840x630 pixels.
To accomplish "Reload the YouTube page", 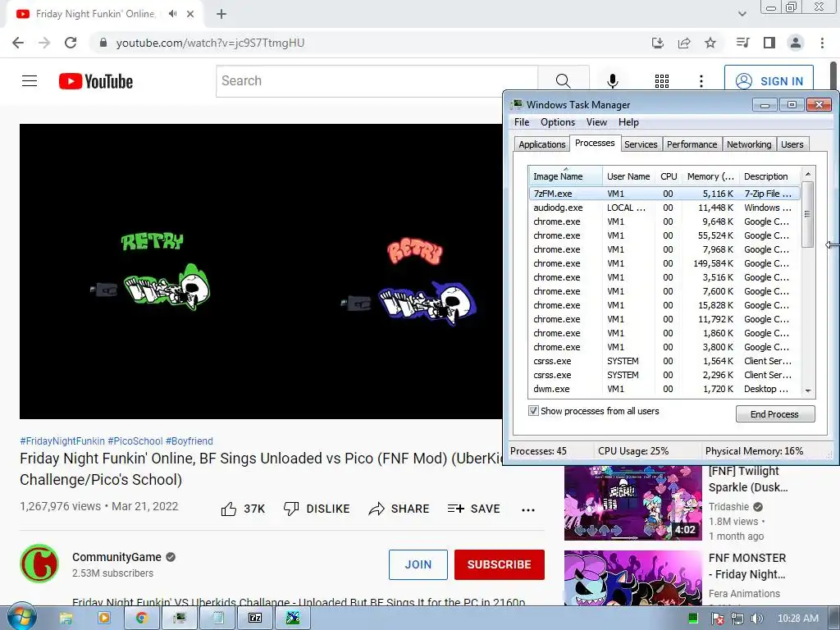I will point(71,43).
